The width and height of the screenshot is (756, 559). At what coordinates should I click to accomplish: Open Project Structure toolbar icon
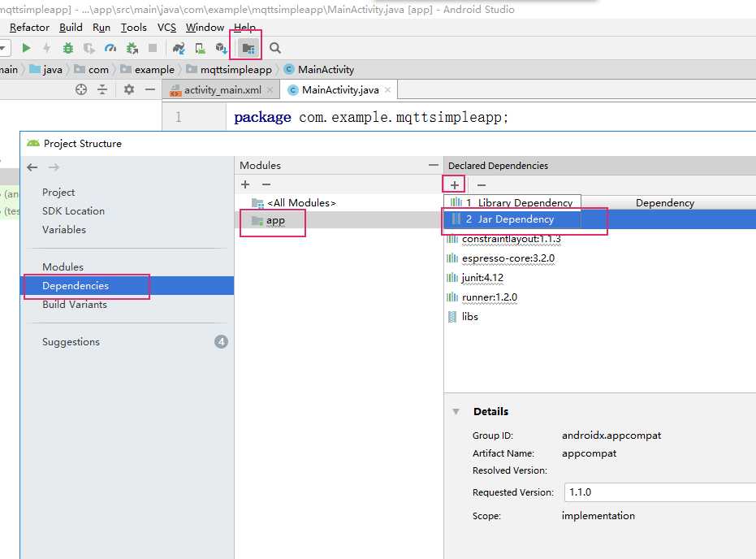point(248,48)
